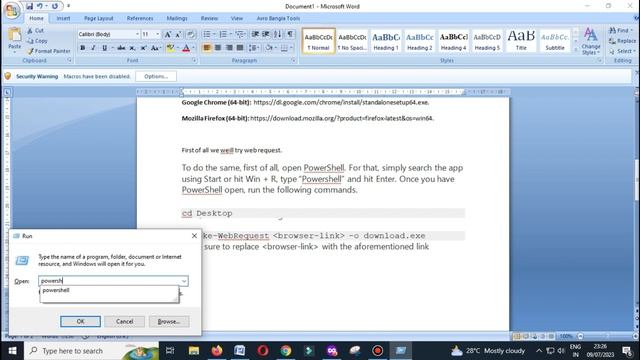Switch to the Page Layout tab
This screenshot has width=640, height=360.
click(x=98, y=18)
